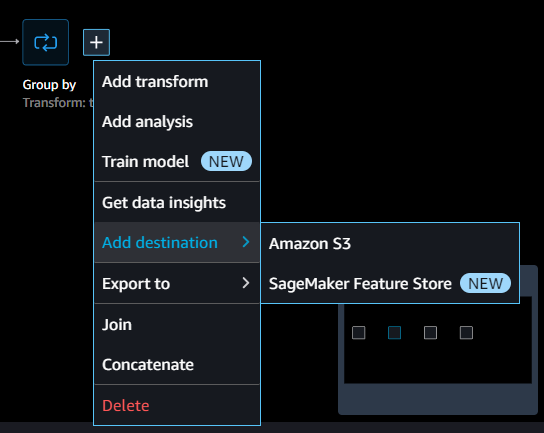Image resolution: width=544 pixels, height=433 pixels.
Task: Choose Join from the context menu
Action: [177, 325]
